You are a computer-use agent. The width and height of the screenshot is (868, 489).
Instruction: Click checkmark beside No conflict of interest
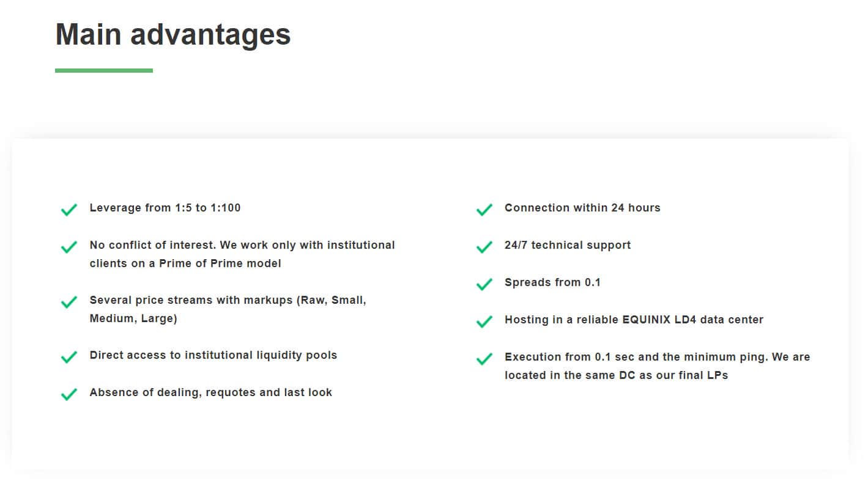click(69, 247)
